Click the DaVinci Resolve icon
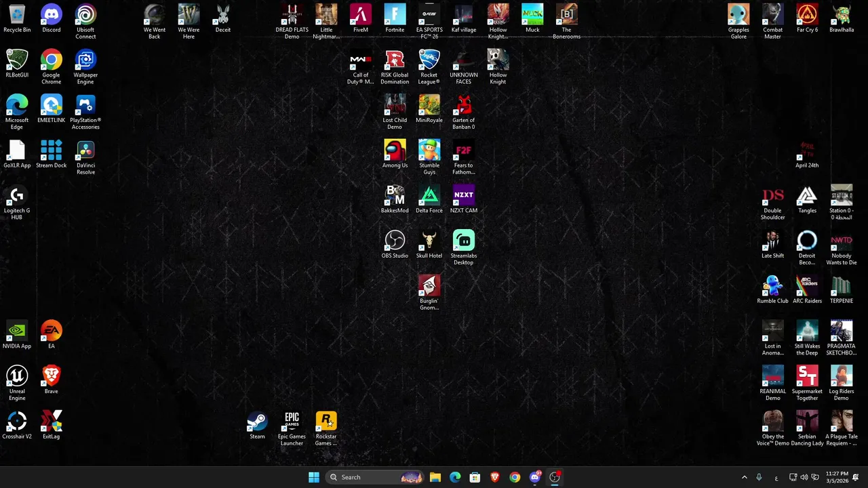 click(x=85, y=158)
